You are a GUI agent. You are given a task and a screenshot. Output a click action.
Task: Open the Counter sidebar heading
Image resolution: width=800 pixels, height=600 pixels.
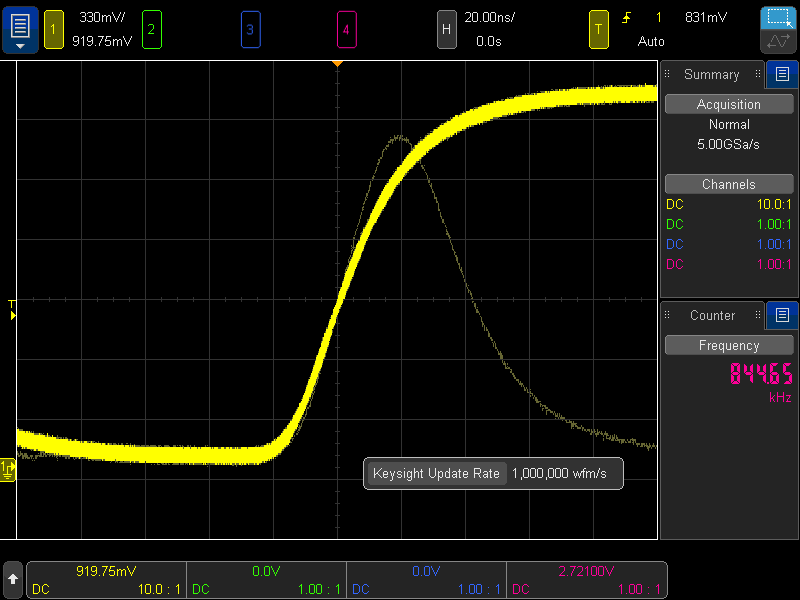(x=711, y=315)
